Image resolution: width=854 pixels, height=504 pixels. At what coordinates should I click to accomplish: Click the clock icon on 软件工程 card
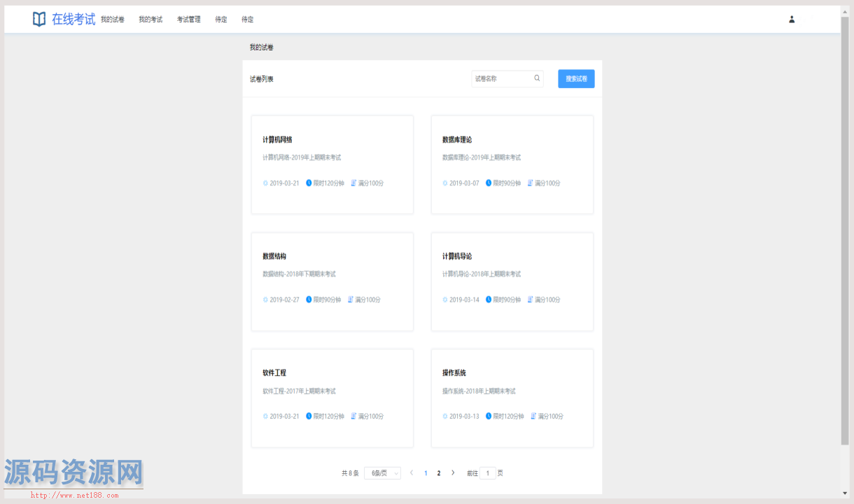pos(309,416)
